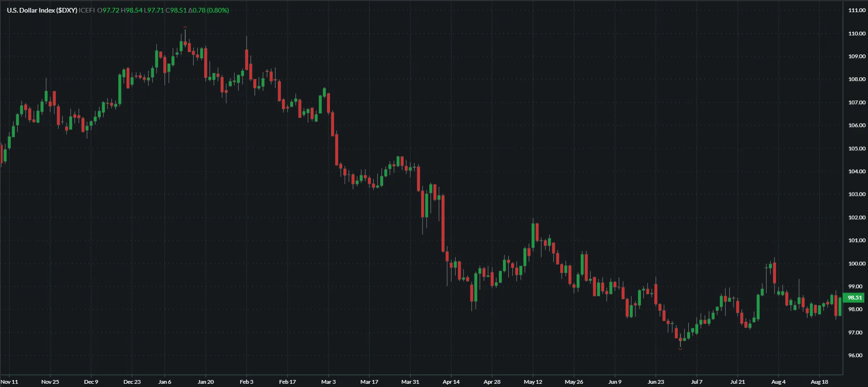
Task: Click the red low marker below lowest candle
Action: coord(680,349)
